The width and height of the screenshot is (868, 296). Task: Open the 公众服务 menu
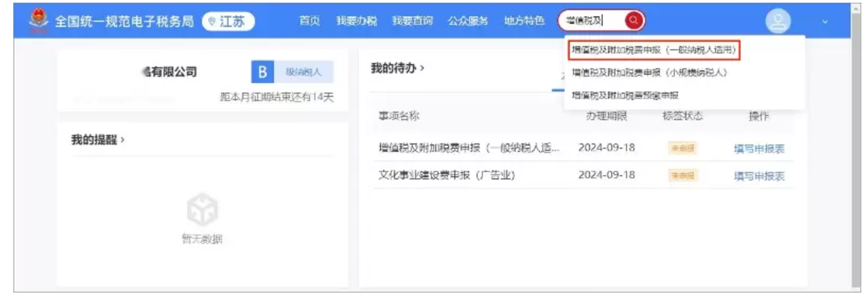pos(468,21)
